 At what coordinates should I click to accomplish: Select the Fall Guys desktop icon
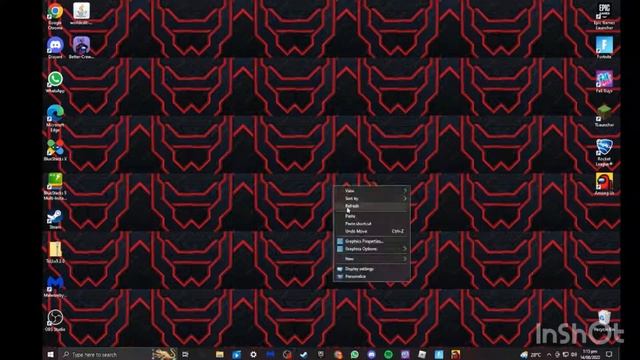coord(604,82)
